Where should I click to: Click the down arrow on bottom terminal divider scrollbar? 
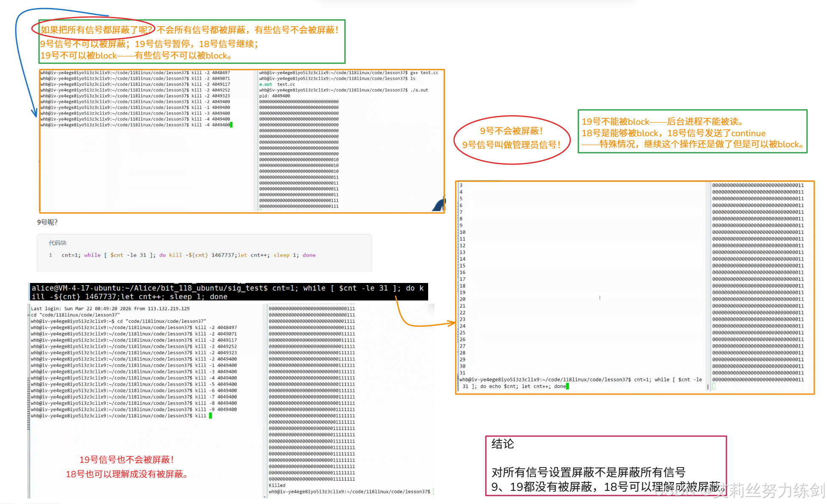[x=265, y=496]
